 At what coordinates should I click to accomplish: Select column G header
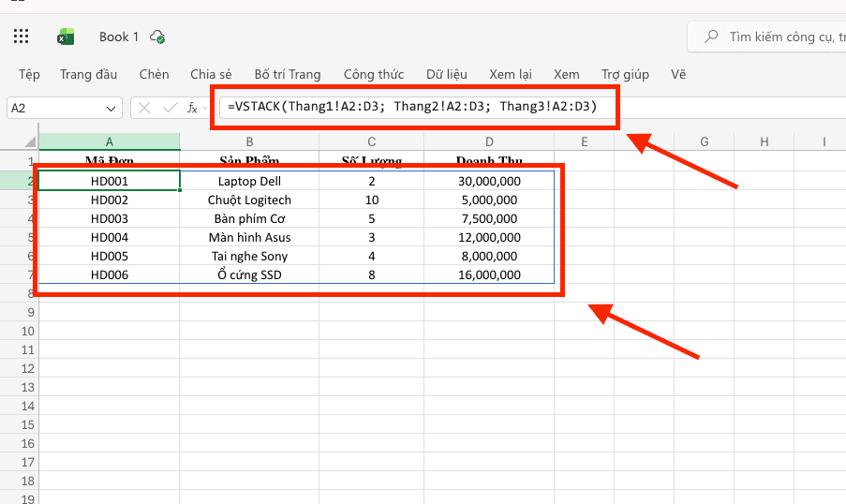point(705,141)
